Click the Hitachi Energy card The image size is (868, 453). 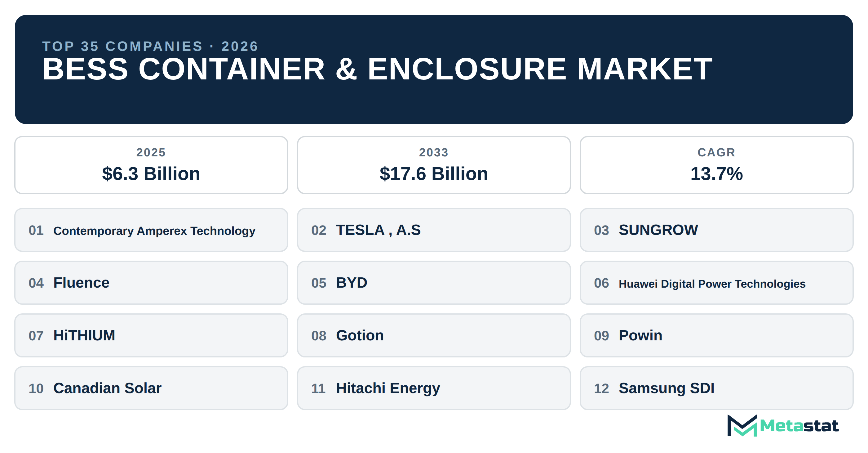pyautogui.click(x=434, y=388)
